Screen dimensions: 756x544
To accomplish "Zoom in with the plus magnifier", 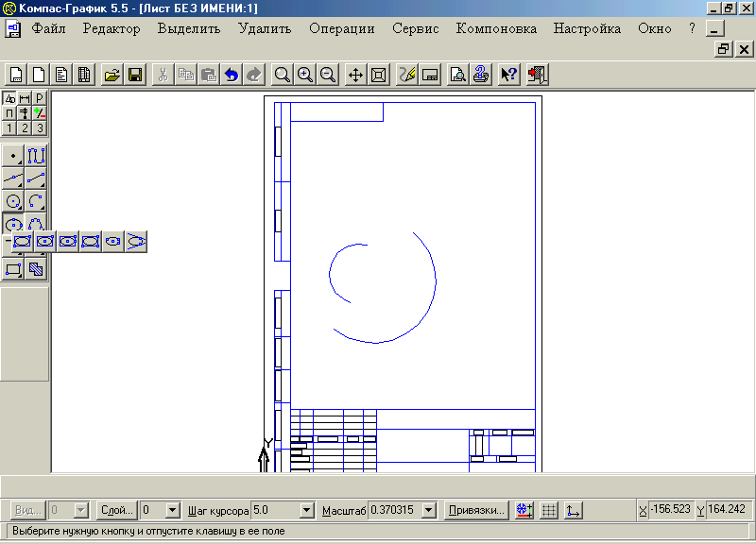I will pyautogui.click(x=305, y=75).
